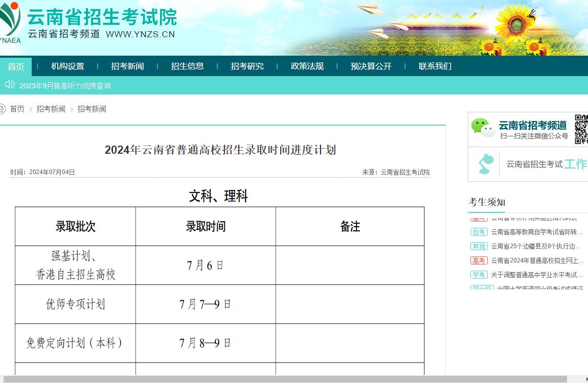Select the highlighted 首页 tab
Image resolution: width=588 pixels, height=383 pixels.
pos(16,65)
